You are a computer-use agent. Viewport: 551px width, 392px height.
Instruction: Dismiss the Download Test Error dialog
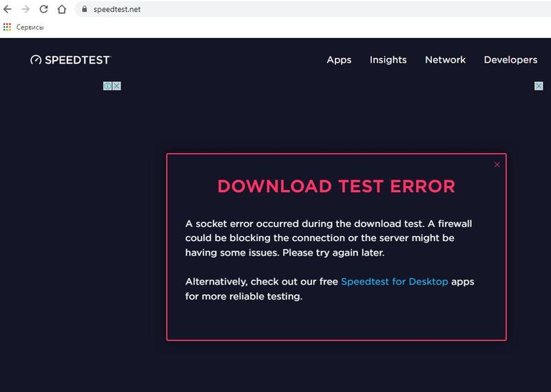497,165
